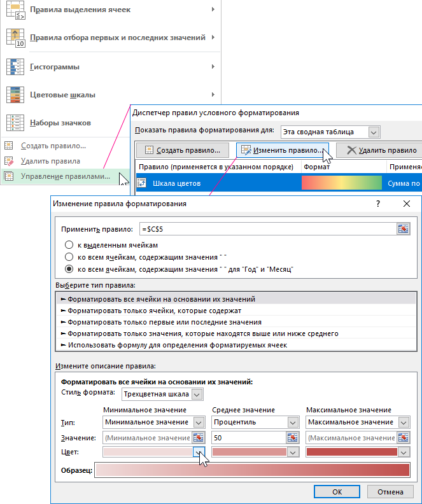Open the 'Эта сводная таблица' dropdown
This screenshot has width=422, height=504.
point(374,132)
